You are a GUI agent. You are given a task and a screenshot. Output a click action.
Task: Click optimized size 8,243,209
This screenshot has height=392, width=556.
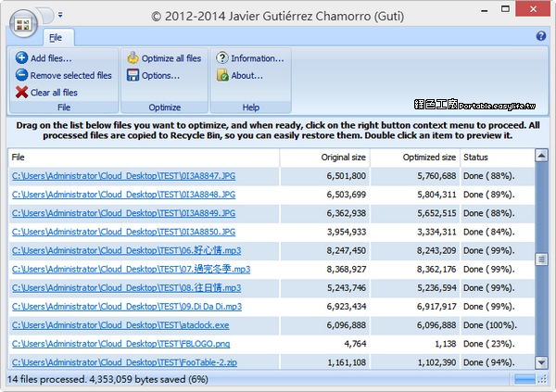pos(436,250)
